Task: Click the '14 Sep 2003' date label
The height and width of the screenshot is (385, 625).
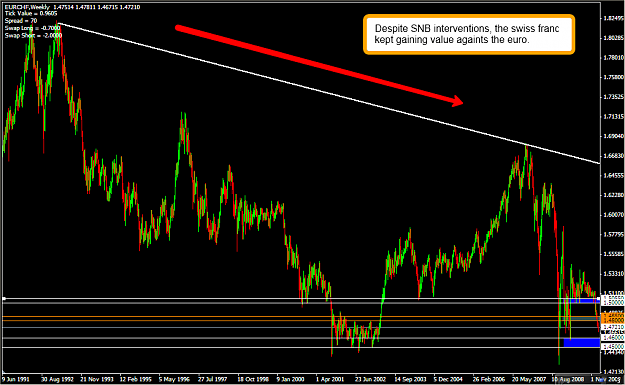Action: click(x=410, y=379)
